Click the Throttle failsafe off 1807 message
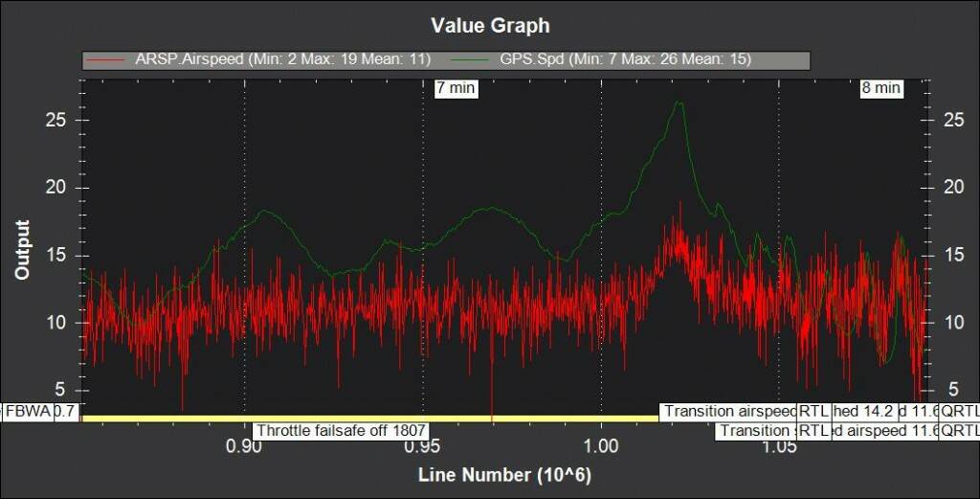 click(x=341, y=431)
